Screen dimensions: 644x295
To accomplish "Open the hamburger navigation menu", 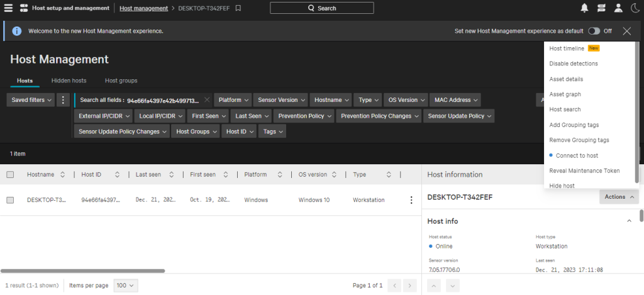I will click(8, 8).
